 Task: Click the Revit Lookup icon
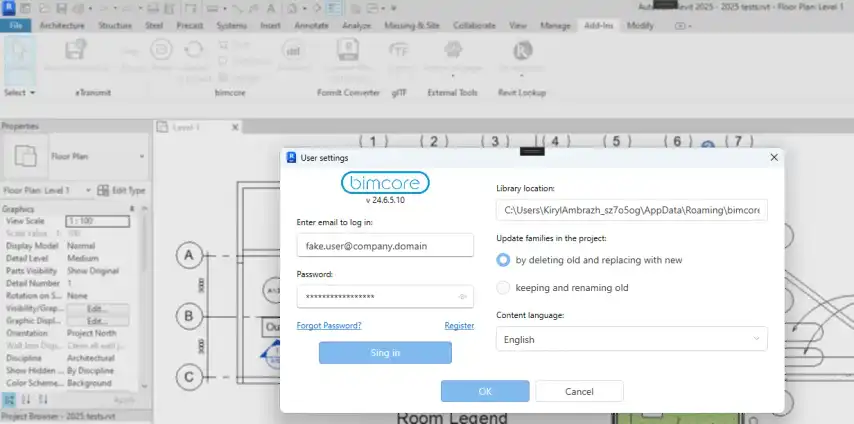pyautogui.click(x=522, y=51)
